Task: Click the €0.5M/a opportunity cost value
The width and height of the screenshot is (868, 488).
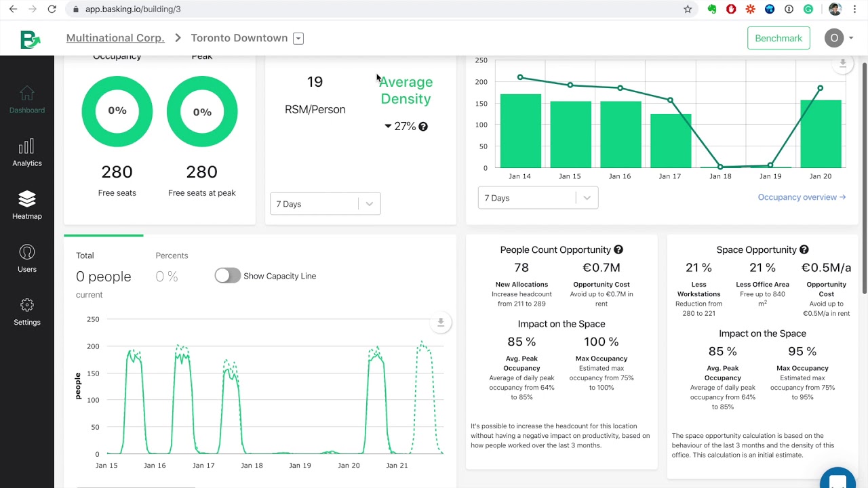Action: pos(826,268)
